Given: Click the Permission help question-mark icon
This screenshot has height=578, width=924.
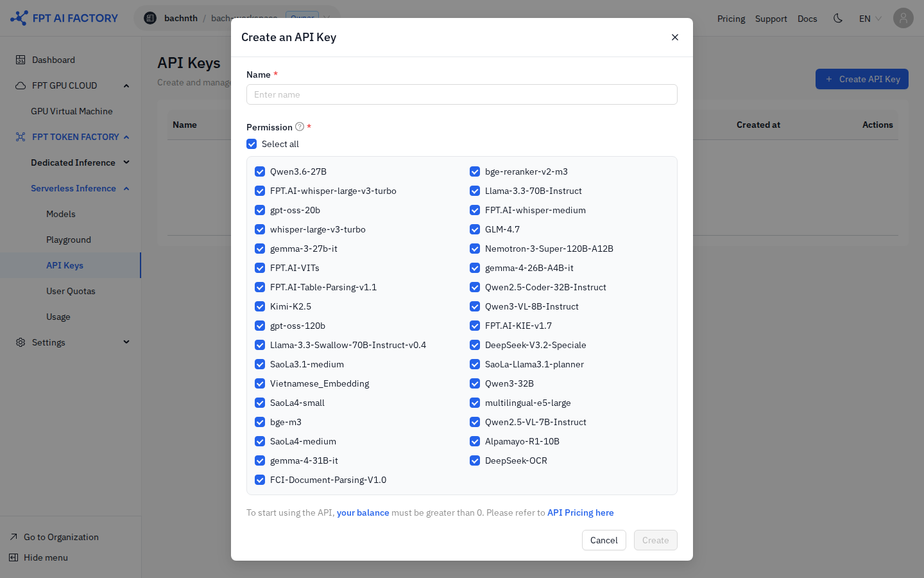Looking at the screenshot, I should 300,127.
